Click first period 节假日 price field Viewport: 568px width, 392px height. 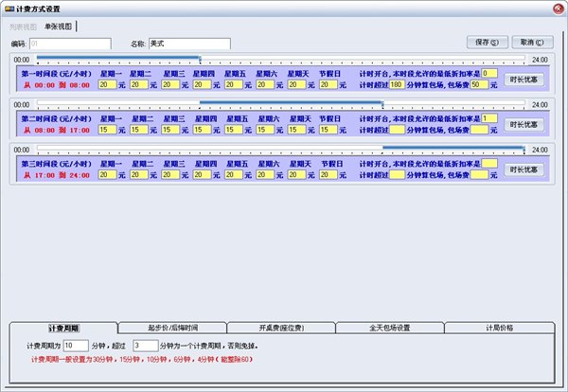pyautogui.click(x=328, y=85)
